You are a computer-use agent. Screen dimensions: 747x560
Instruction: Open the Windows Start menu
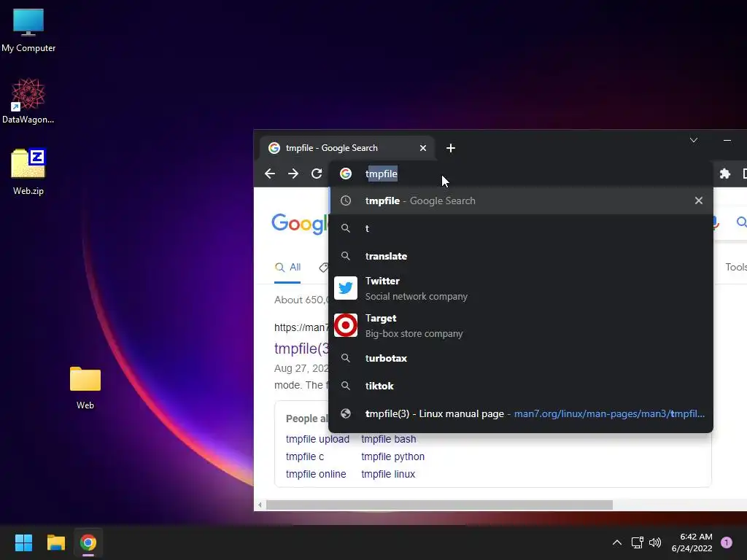point(23,542)
